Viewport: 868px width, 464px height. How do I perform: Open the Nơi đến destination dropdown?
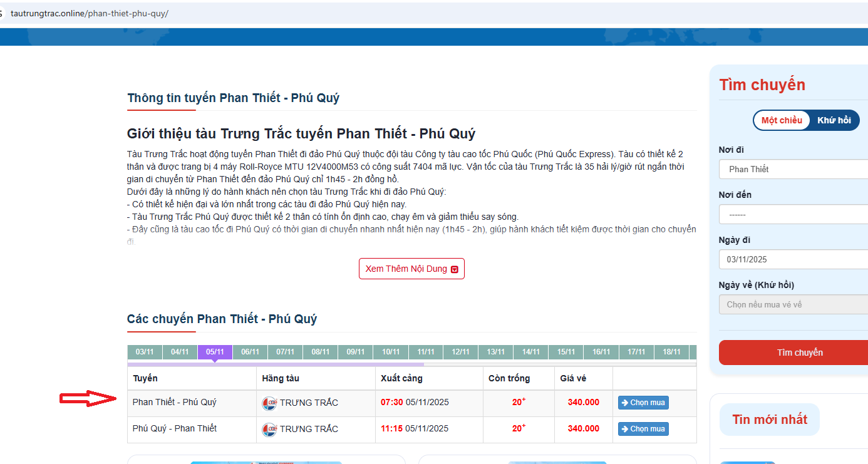[793, 214]
